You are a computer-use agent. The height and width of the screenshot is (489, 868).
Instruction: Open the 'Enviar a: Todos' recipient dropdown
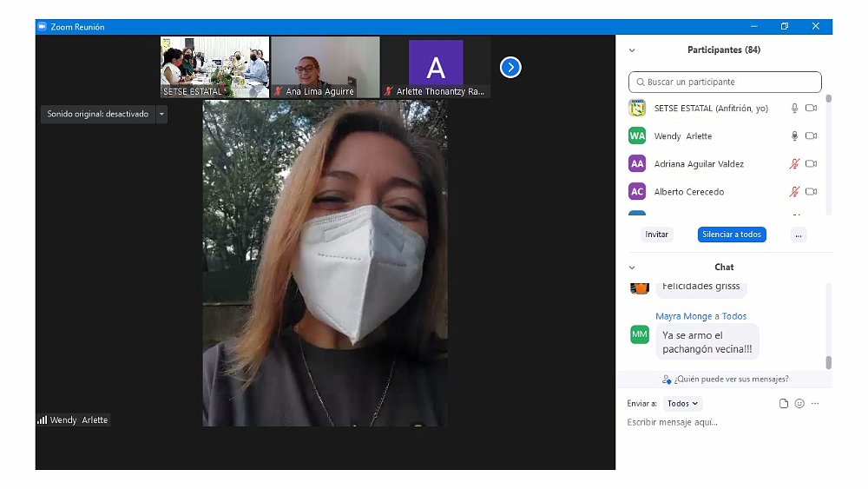point(683,404)
